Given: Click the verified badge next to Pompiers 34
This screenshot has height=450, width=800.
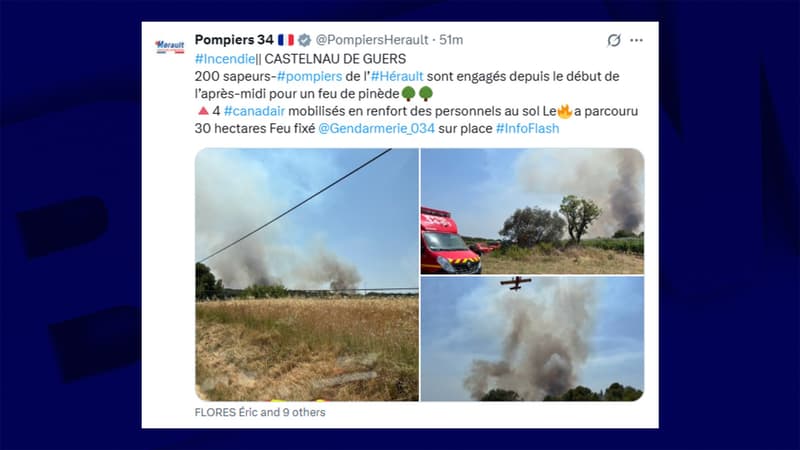Looking at the screenshot, I should click(x=305, y=40).
